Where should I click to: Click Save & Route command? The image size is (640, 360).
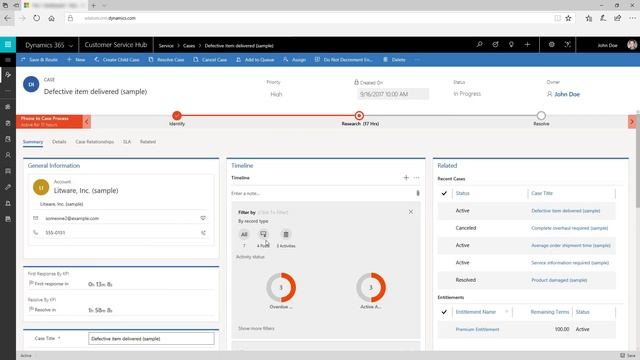pyautogui.click(x=39, y=60)
